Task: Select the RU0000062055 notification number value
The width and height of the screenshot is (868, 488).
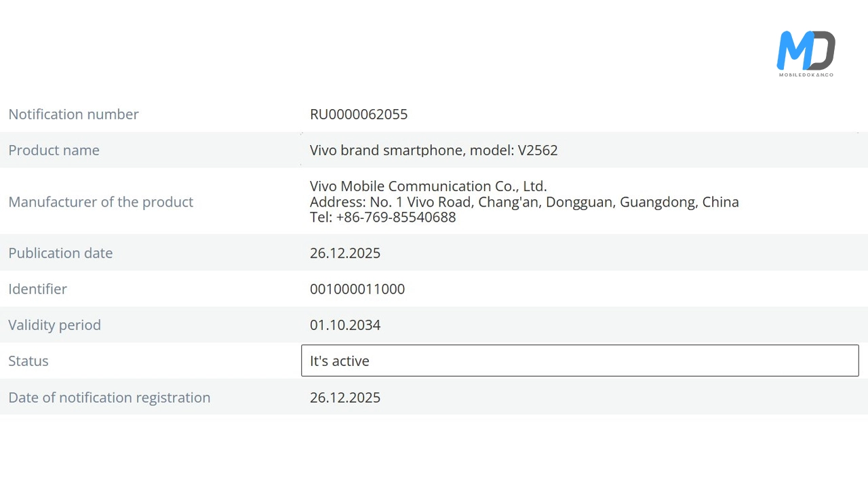Action: click(359, 114)
